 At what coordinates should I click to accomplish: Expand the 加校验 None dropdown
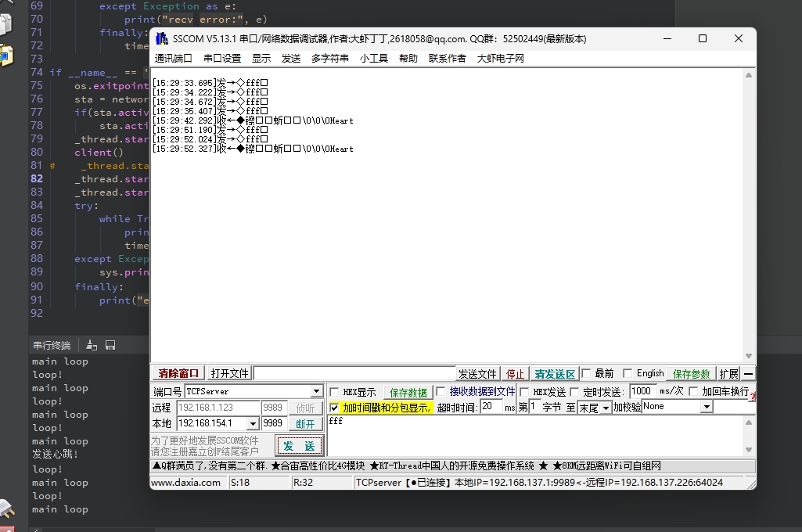click(x=707, y=407)
